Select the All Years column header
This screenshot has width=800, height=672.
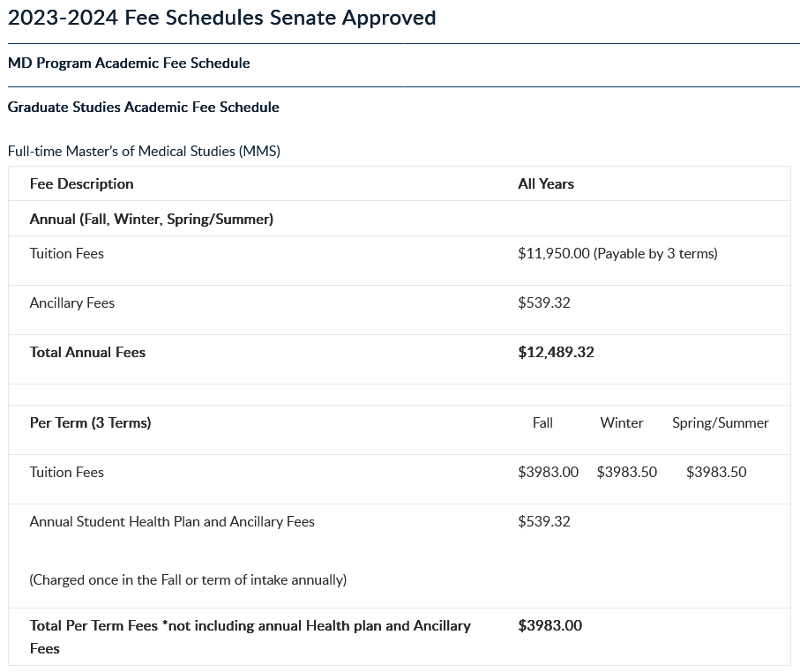(x=546, y=183)
